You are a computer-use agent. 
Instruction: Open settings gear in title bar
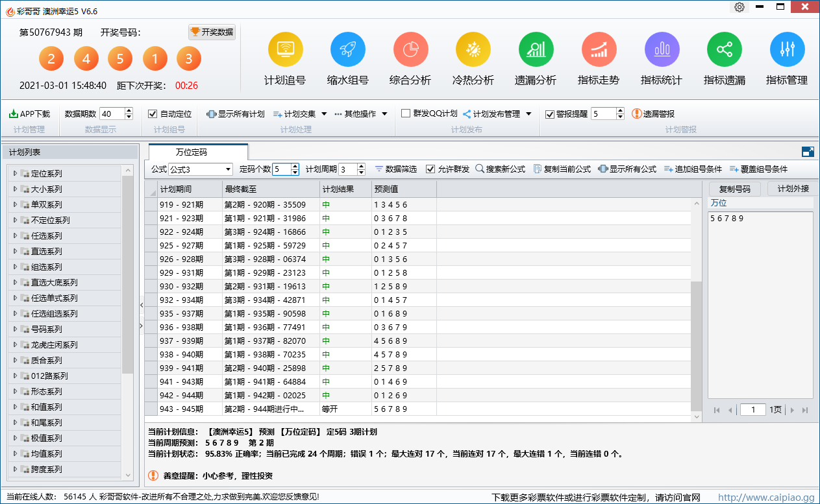(739, 7)
